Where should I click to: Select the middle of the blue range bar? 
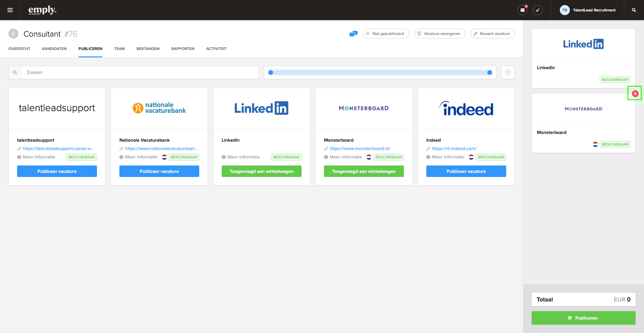380,73
